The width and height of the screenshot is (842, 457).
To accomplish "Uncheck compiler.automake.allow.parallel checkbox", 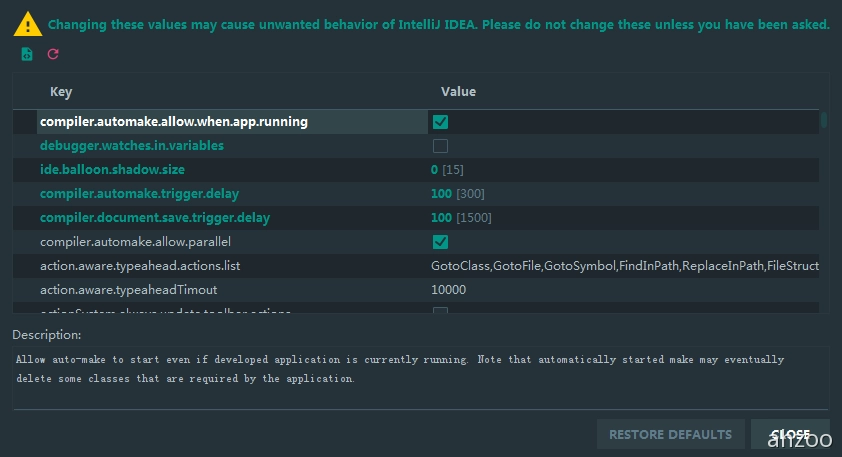I will (440, 242).
